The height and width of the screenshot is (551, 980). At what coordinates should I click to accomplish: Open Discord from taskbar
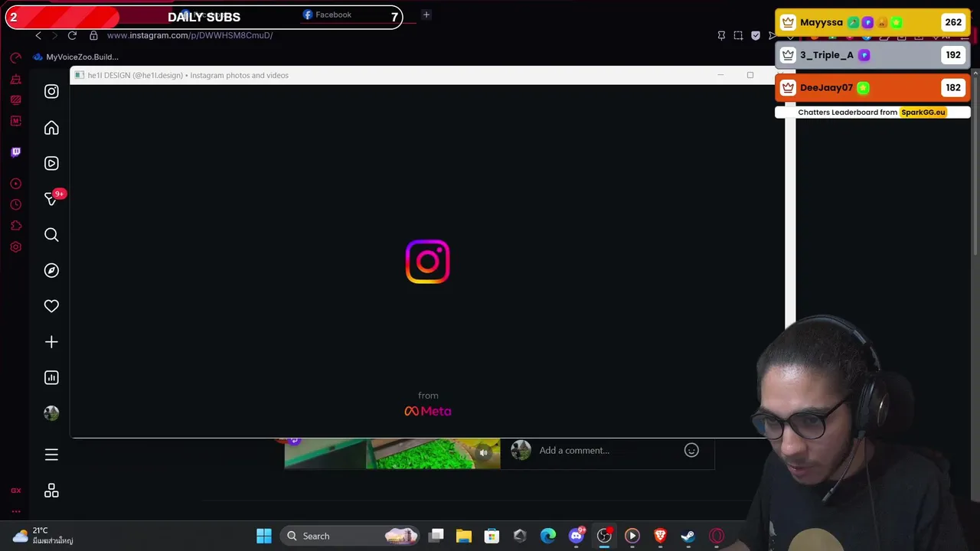577,536
